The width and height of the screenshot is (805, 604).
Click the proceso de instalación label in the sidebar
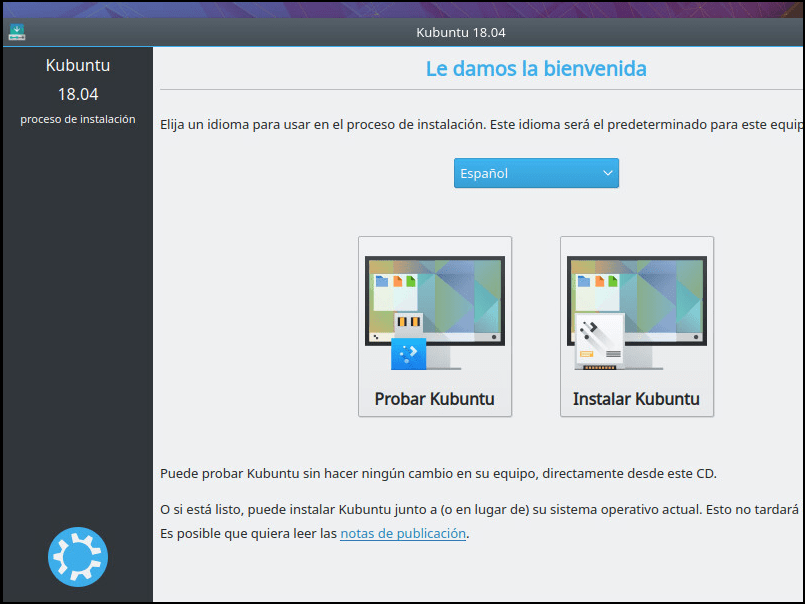click(77, 118)
